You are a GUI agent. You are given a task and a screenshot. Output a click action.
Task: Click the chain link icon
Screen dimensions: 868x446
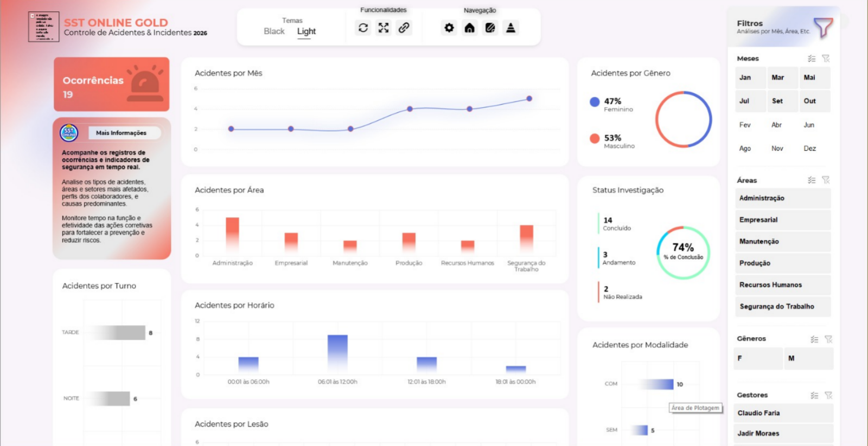(404, 28)
